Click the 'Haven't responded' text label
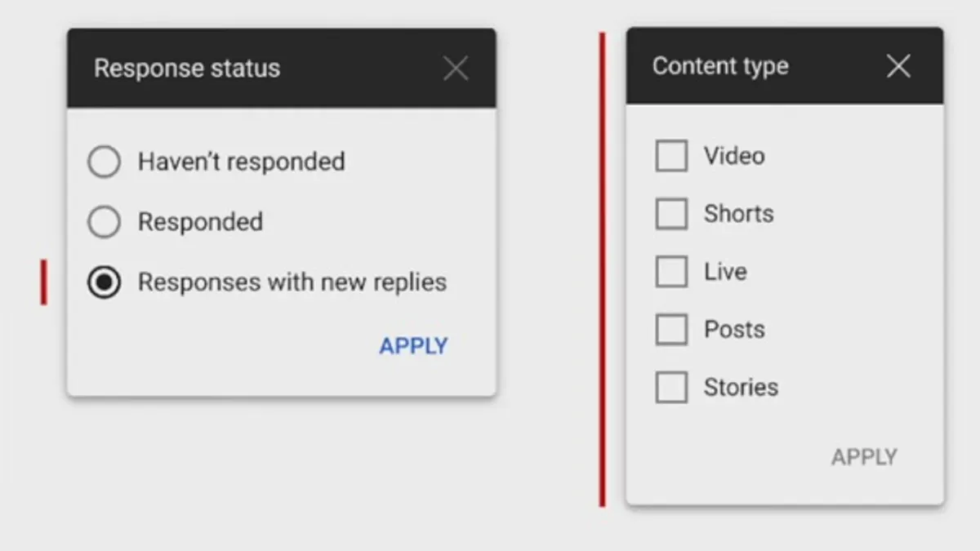The height and width of the screenshot is (551, 980). [241, 162]
